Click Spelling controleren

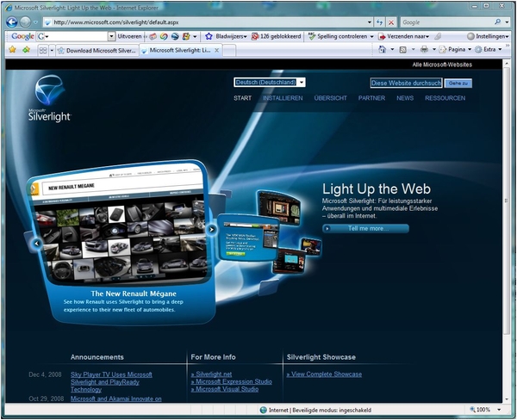coord(338,36)
